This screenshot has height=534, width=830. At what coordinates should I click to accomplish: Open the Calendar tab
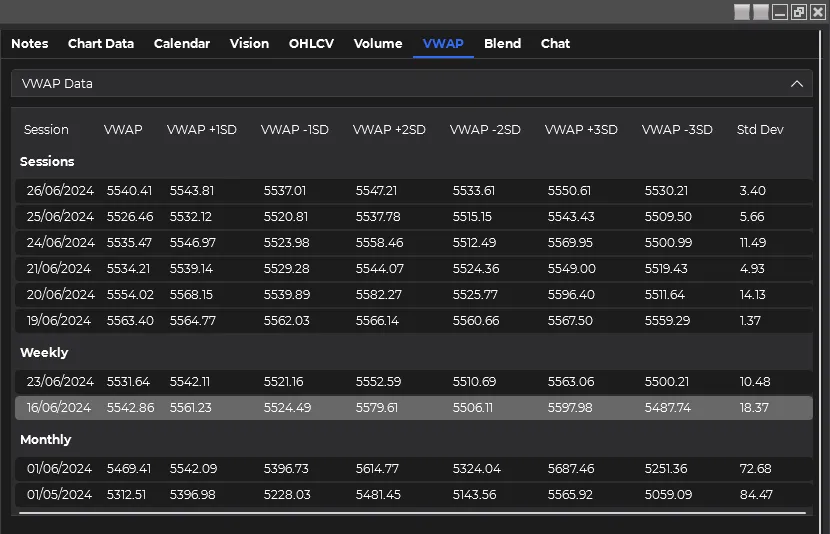pos(182,43)
